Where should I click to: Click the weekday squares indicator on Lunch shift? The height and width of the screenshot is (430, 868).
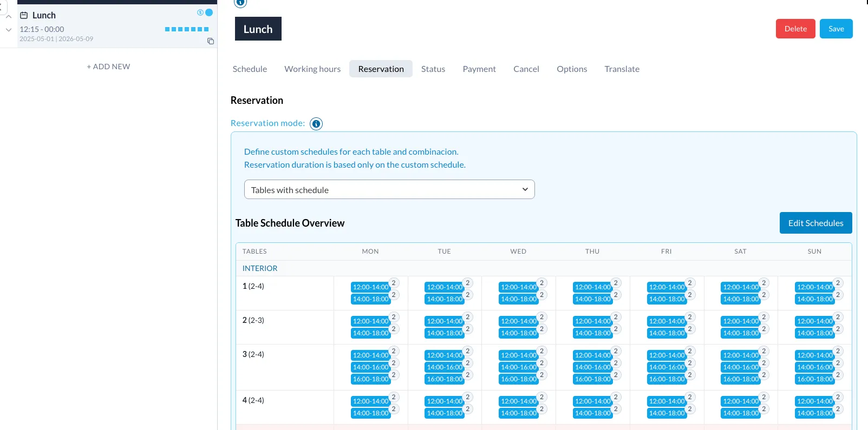pyautogui.click(x=187, y=29)
